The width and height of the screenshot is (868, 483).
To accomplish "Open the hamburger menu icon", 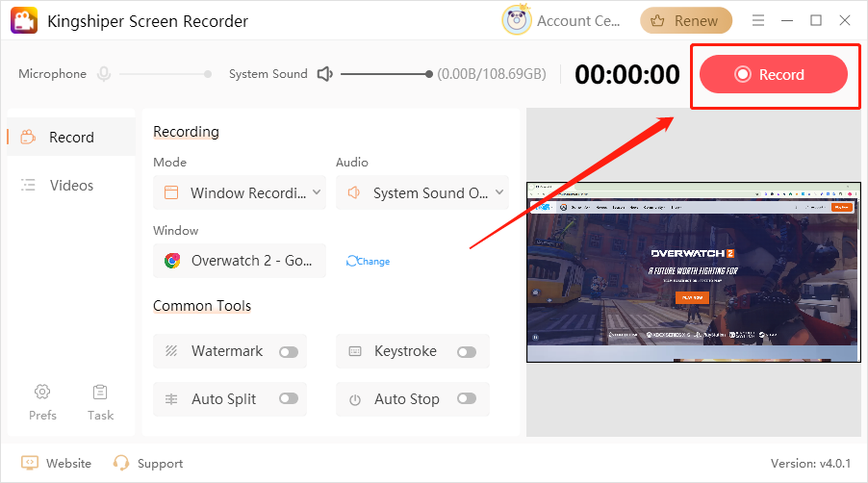I will [x=758, y=20].
